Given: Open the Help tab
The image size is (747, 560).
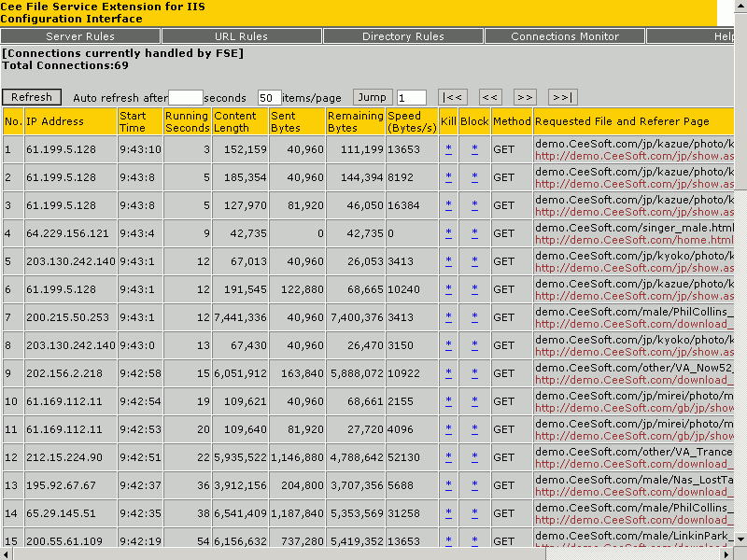Looking at the screenshot, I should click(690, 36).
